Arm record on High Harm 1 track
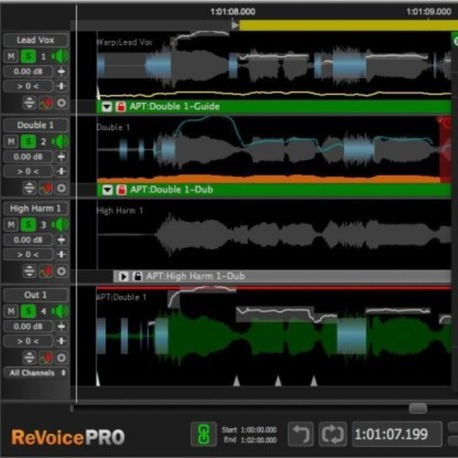 click(61, 271)
